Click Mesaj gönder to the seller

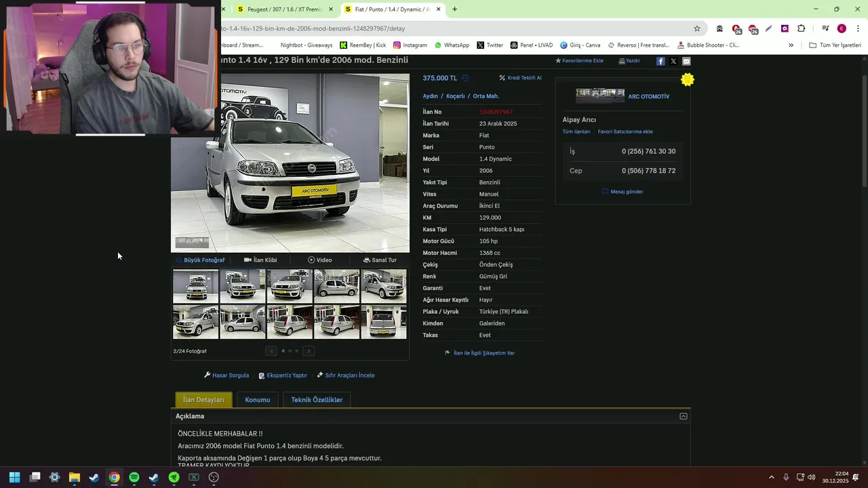click(623, 192)
